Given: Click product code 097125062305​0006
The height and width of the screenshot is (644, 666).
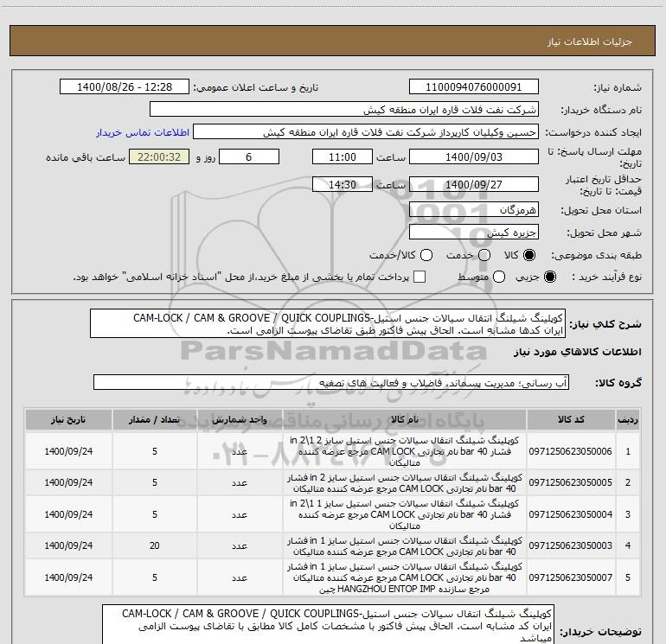Looking at the screenshot, I should pos(571,451).
